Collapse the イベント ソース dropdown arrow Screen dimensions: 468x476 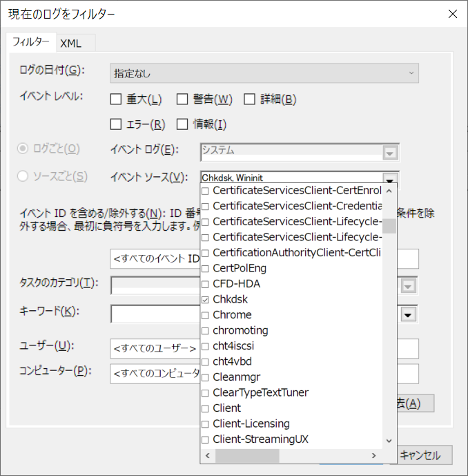pos(390,179)
